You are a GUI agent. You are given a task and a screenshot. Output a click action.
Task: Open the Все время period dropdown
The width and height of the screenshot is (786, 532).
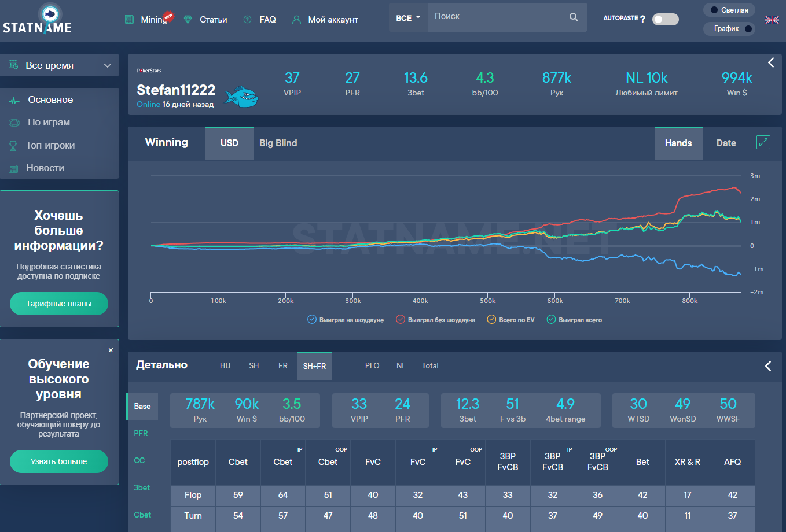coord(60,65)
